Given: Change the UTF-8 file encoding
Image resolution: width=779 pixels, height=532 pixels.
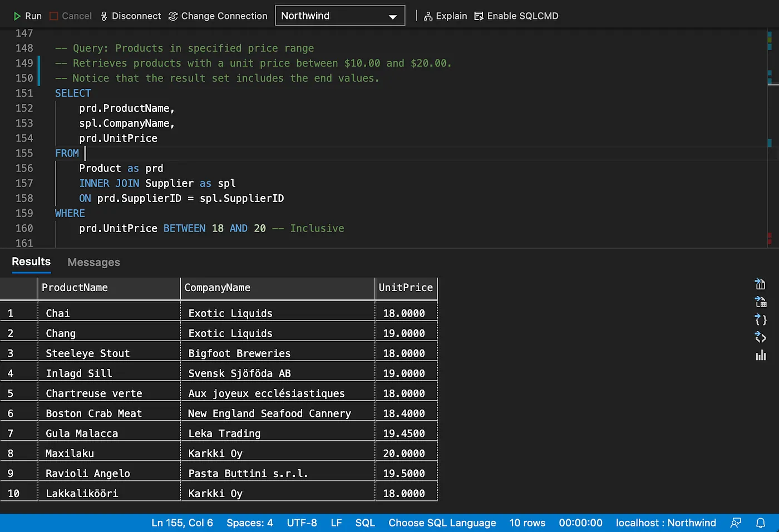Looking at the screenshot, I should pos(302,523).
